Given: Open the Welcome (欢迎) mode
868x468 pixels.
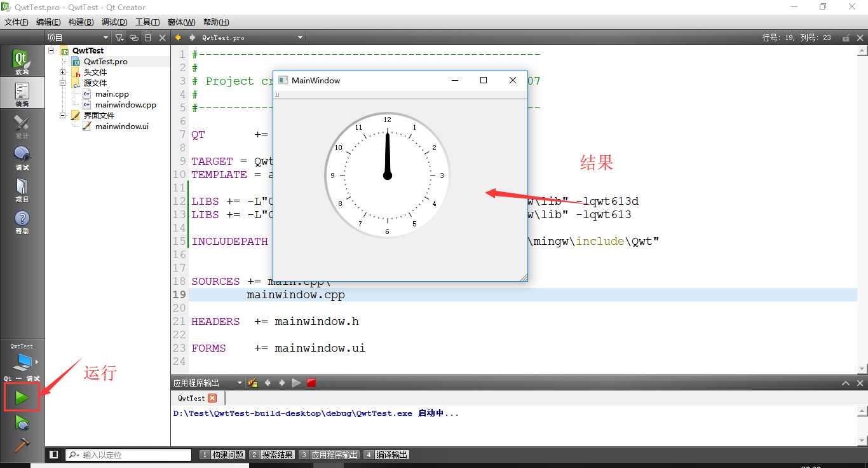Looking at the screenshot, I should coord(22,62).
